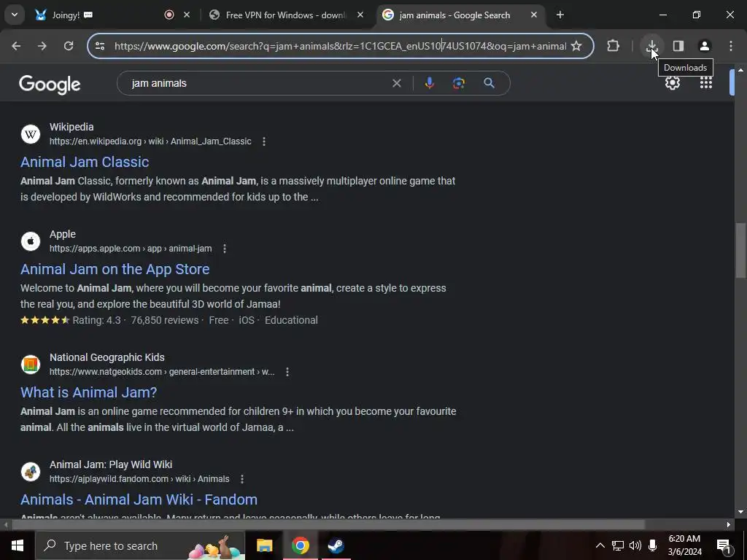Toggle the Chrome side panel
The width and height of the screenshot is (747, 560).
click(678, 46)
